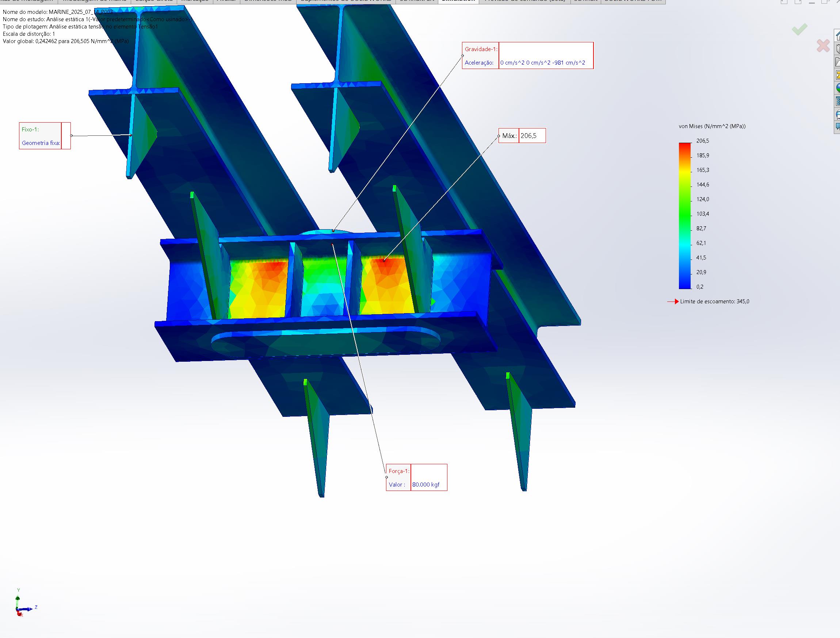The height and width of the screenshot is (638, 840).
Task: Open the Dimensões MBD tab
Action: click(268, 1)
